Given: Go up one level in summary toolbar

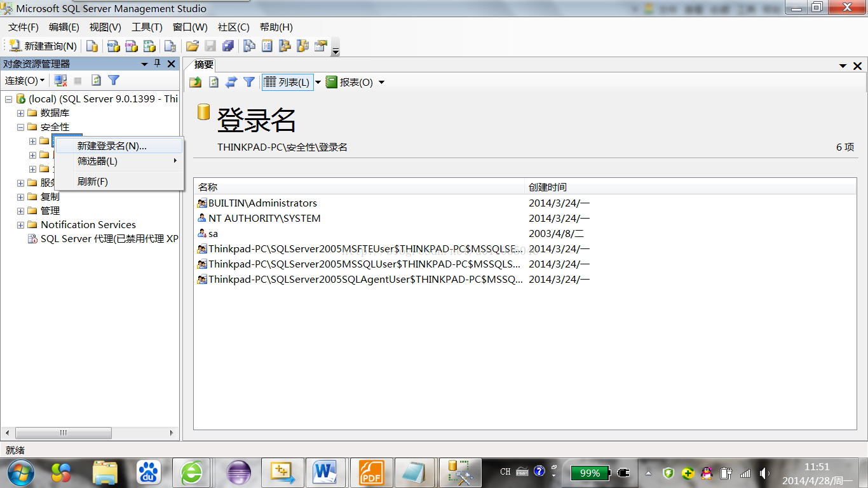Looking at the screenshot, I should (x=196, y=82).
